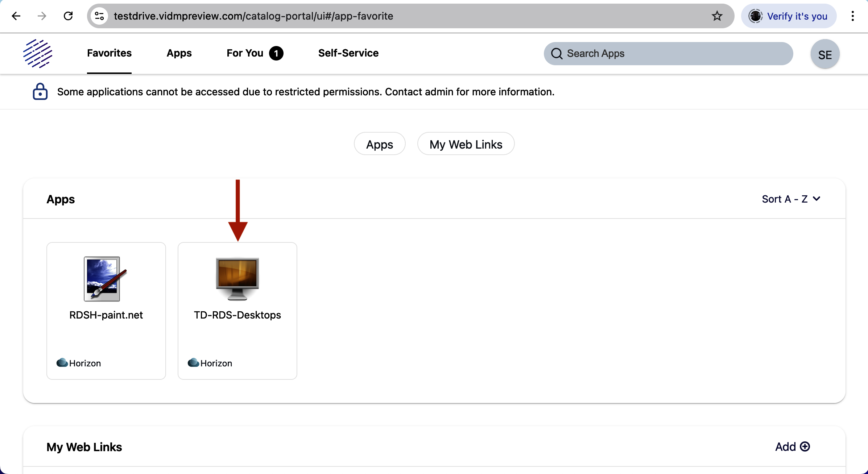
Task: Open the SE user avatar menu
Action: [825, 54]
